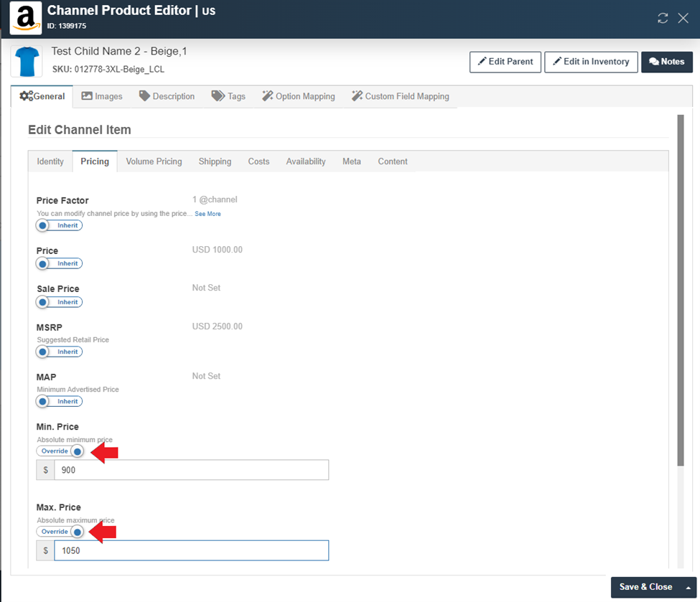The image size is (700, 602).
Task: Select the Availability sub-tab
Action: (x=305, y=161)
